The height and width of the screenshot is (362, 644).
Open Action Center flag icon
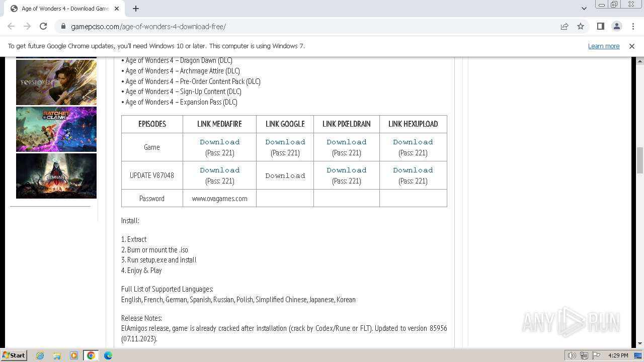[596, 355]
